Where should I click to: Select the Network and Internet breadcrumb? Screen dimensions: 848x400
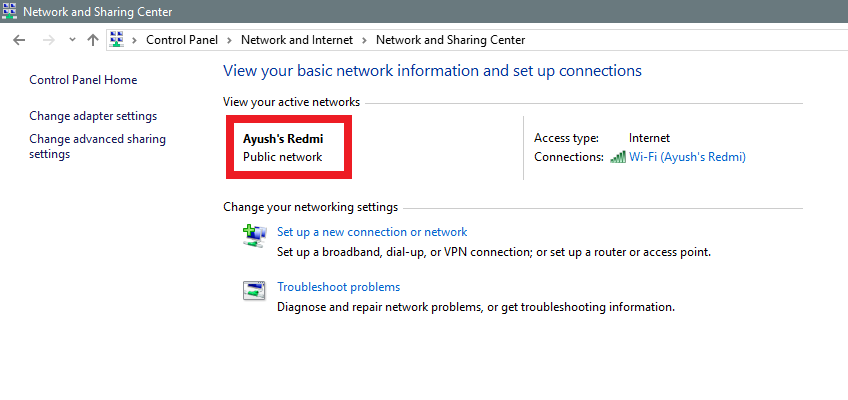click(x=296, y=40)
